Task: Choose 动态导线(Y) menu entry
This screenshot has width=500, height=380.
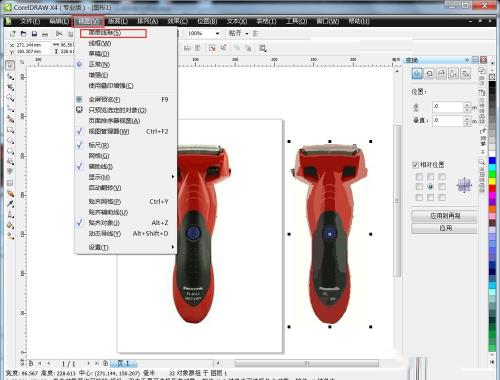Action: (x=125, y=233)
